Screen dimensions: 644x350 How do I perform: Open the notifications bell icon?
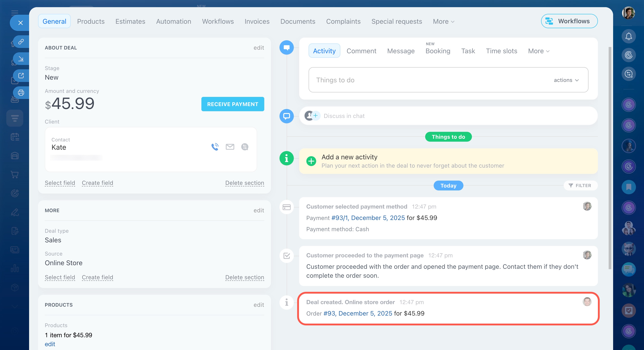(x=628, y=36)
